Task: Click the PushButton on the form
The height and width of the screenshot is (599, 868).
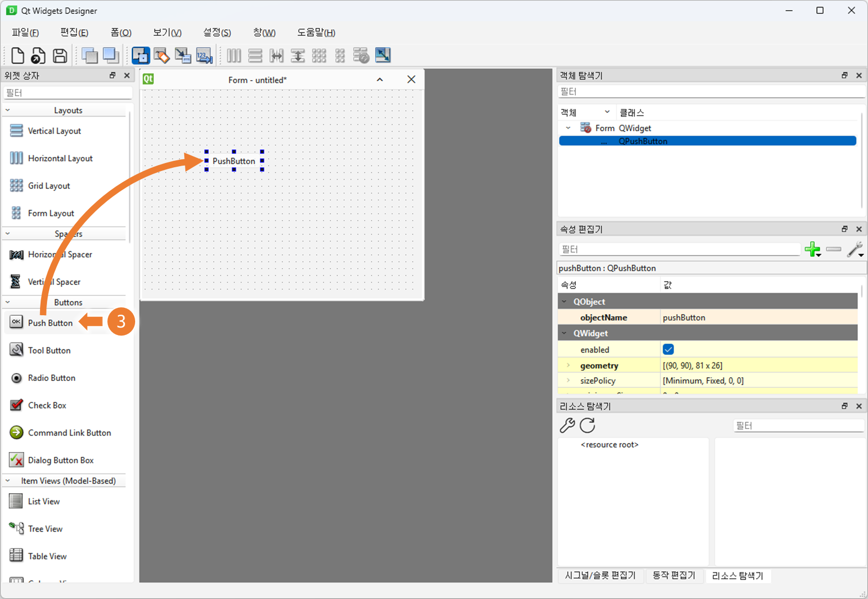Action: (234, 161)
